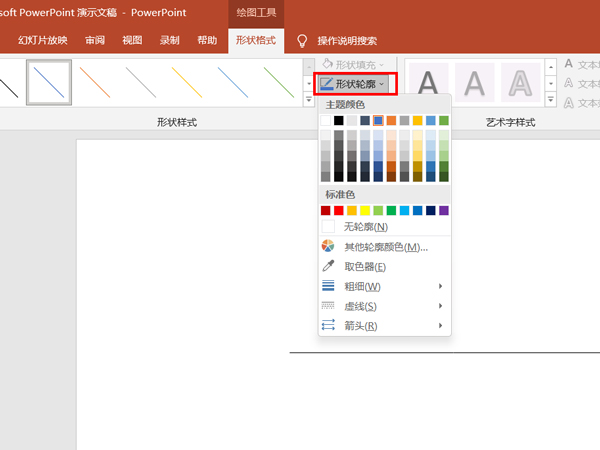Pick the standard red color swatch
Screen dimensions: 600x450
point(339,211)
